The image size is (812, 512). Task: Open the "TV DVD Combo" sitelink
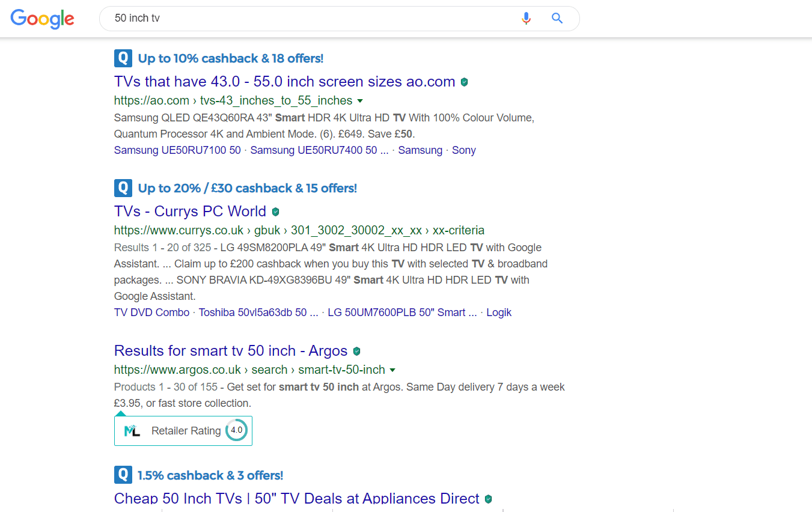pyautogui.click(x=151, y=312)
